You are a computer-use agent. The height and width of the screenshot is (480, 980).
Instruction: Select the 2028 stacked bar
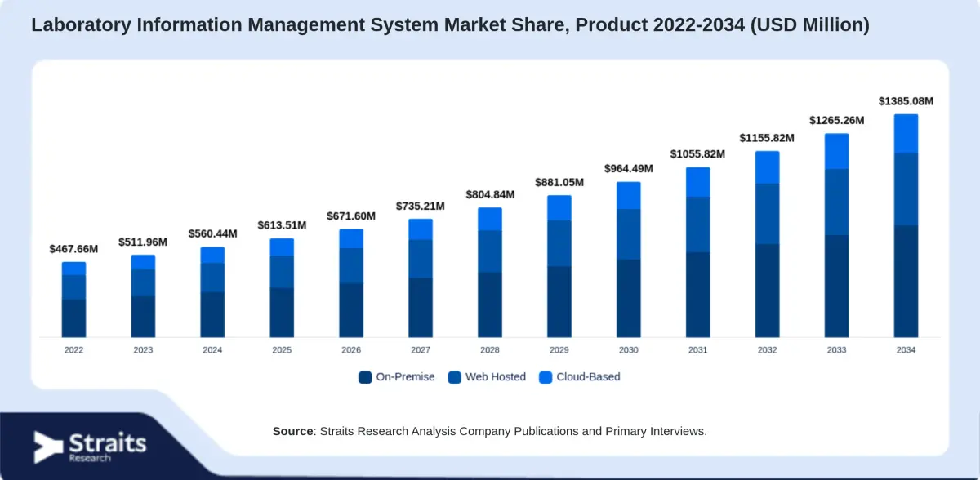(x=490, y=273)
